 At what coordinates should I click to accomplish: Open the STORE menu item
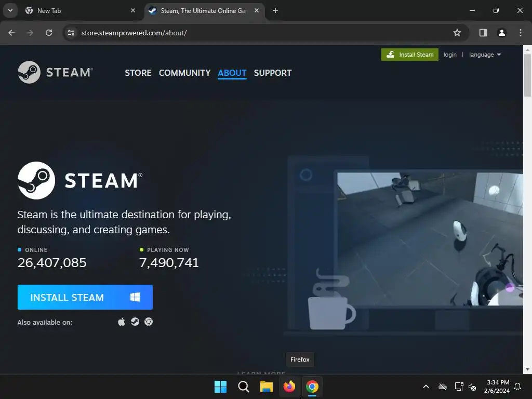[138, 73]
